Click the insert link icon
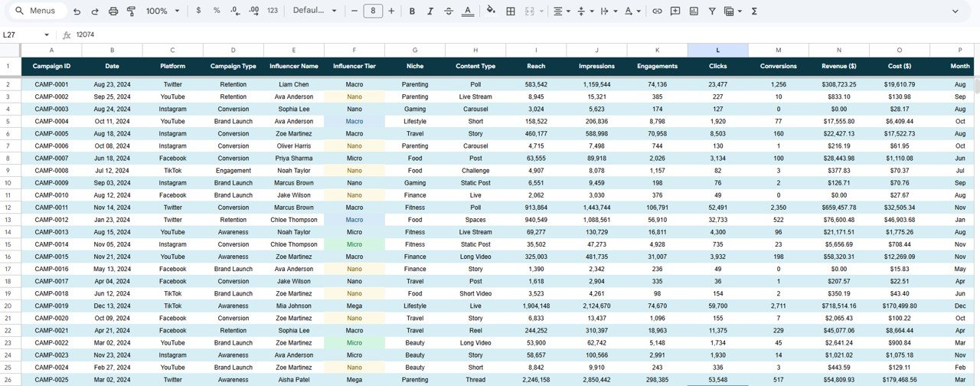The height and width of the screenshot is (386, 980). point(657,11)
